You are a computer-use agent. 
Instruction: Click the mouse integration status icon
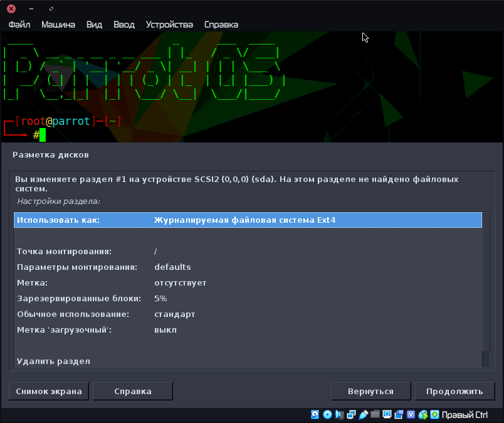[423, 414]
